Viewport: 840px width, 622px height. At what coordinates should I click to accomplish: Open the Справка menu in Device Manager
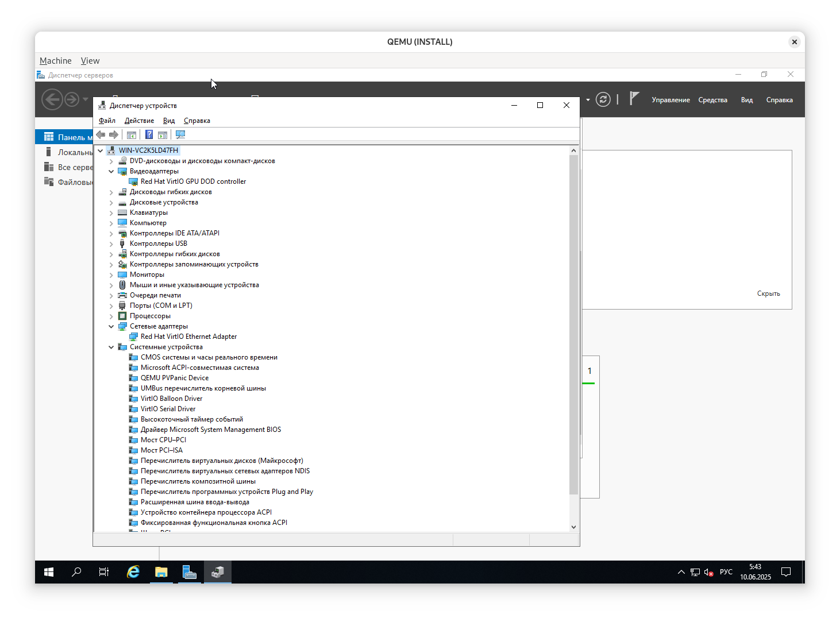click(x=197, y=121)
